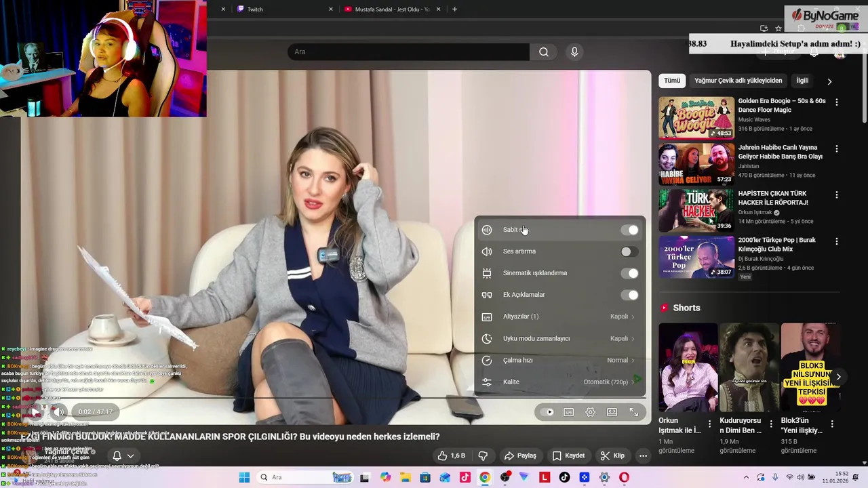
Task: Like the video with 1,6 B count
Action: tap(452, 455)
